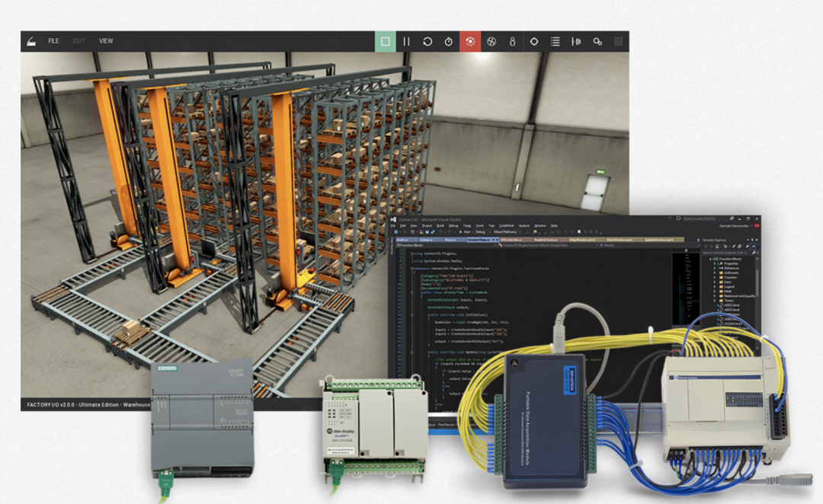
Task: Open the console list icon in Factory I/O toolbar
Action: (x=555, y=42)
